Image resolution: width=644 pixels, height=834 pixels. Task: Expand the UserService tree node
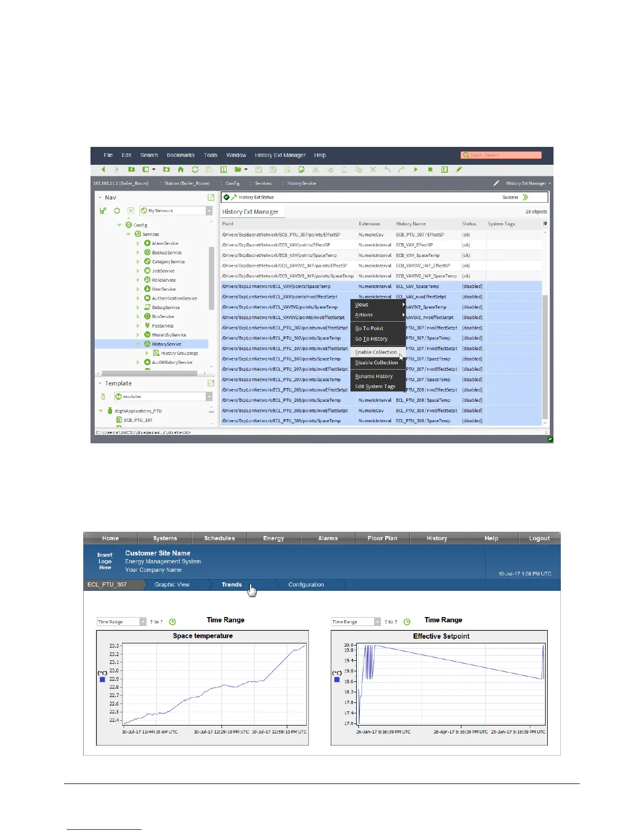pyautogui.click(x=138, y=289)
